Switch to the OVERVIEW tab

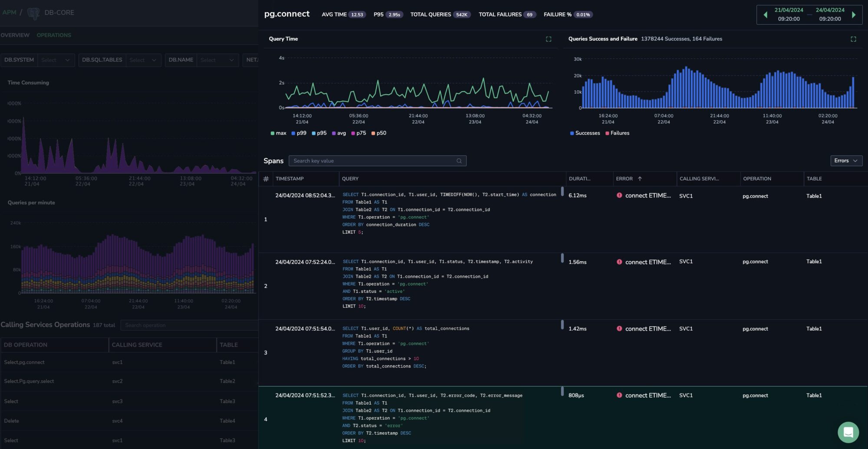click(x=15, y=35)
